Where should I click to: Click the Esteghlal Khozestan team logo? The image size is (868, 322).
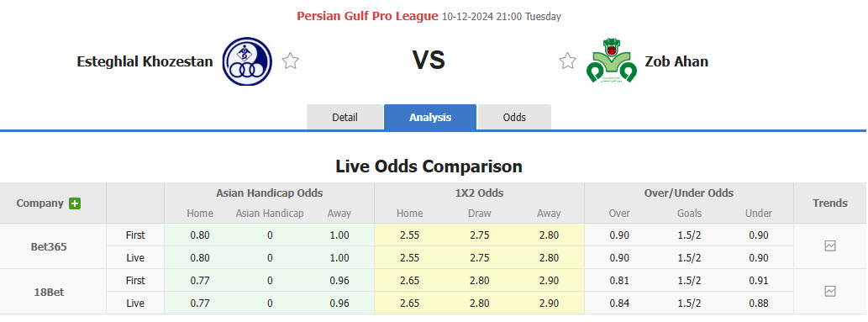[247, 61]
